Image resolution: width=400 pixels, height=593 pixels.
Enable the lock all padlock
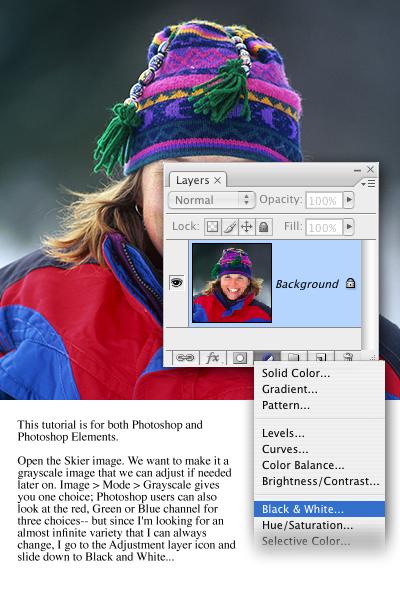click(264, 227)
